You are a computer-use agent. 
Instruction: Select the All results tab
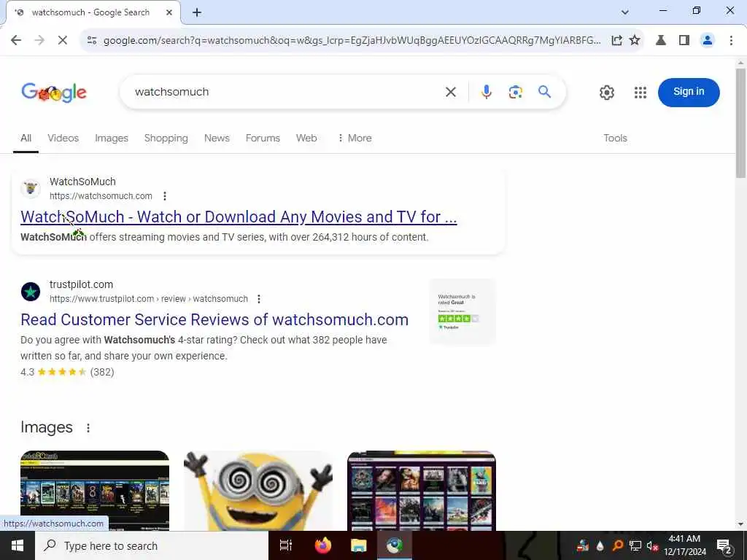pos(26,138)
